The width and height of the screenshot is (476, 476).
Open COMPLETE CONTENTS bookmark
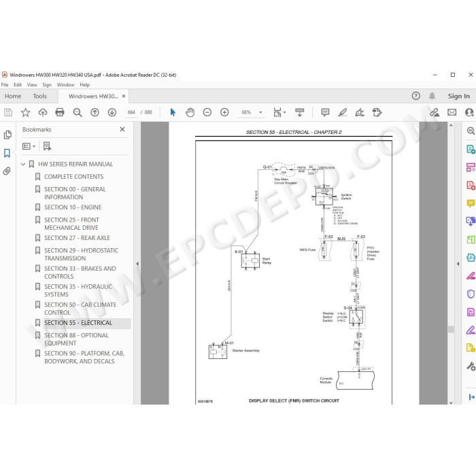click(73, 177)
